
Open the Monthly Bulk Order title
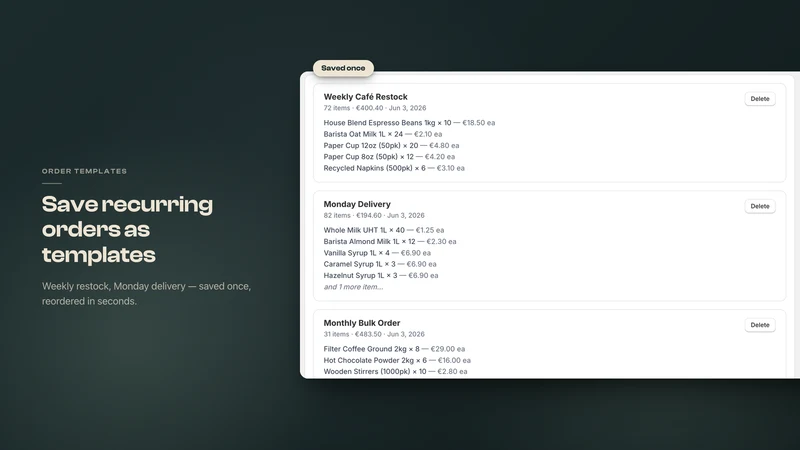[x=362, y=323]
